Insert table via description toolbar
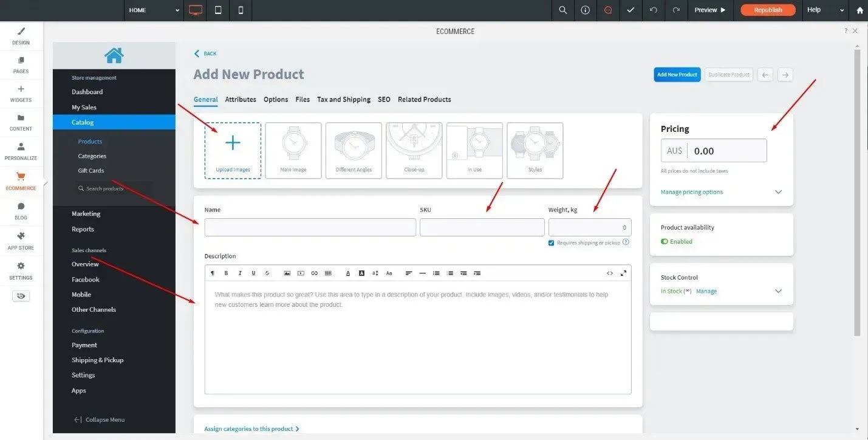 (x=328, y=273)
